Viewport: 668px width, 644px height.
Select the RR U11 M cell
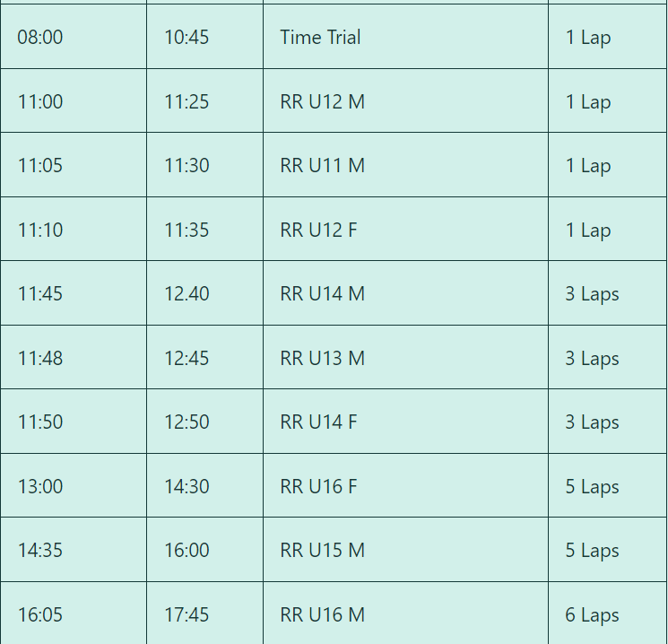pos(405,165)
